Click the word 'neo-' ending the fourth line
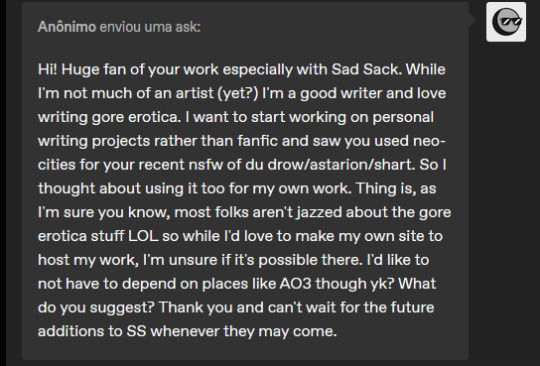 click(x=429, y=141)
